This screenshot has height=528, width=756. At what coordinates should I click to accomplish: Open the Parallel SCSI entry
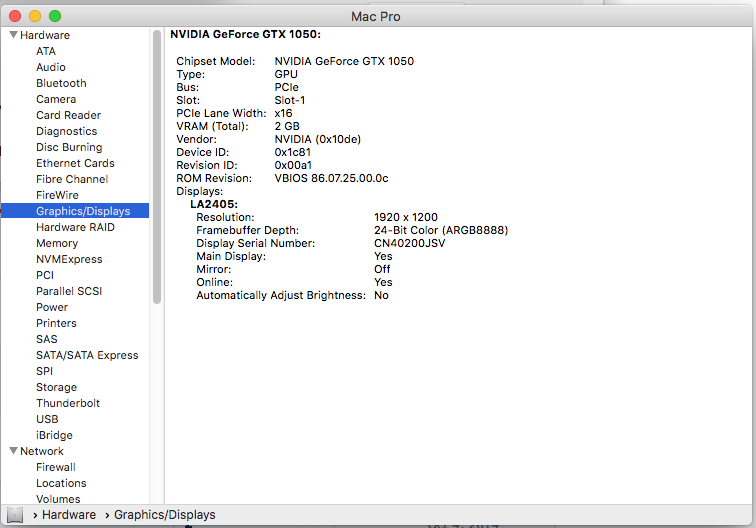pos(69,291)
